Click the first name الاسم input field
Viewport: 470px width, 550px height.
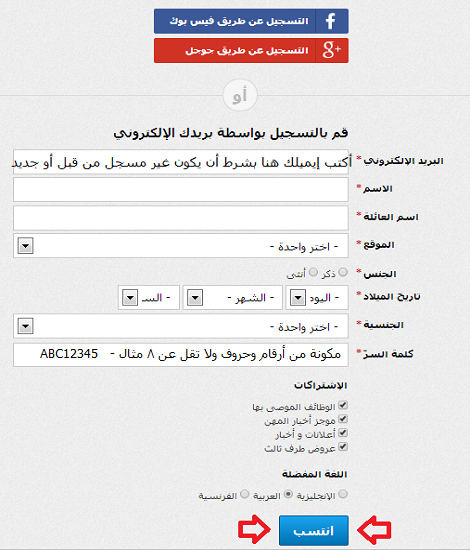coord(181,189)
